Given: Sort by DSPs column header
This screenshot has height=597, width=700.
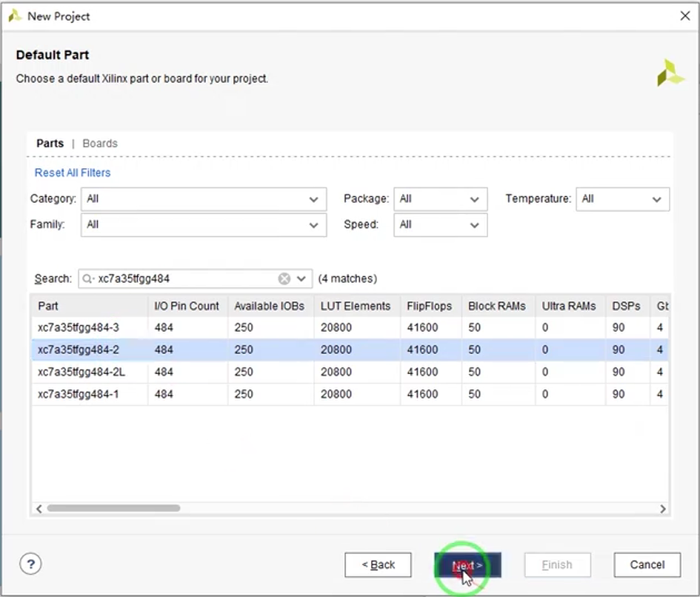Looking at the screenshot, I should pyautogui.click(x=627, y=306).
